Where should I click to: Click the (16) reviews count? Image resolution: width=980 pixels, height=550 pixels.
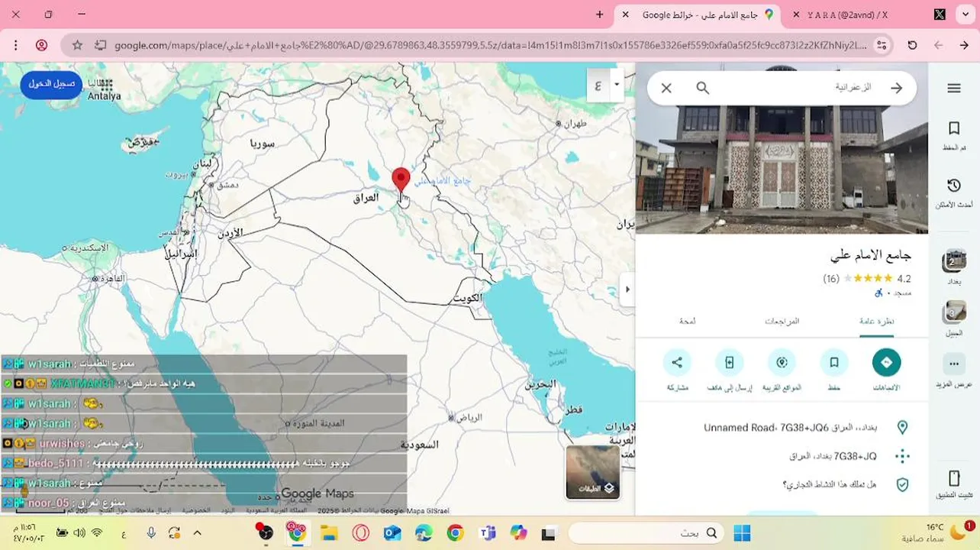[831, 279]
